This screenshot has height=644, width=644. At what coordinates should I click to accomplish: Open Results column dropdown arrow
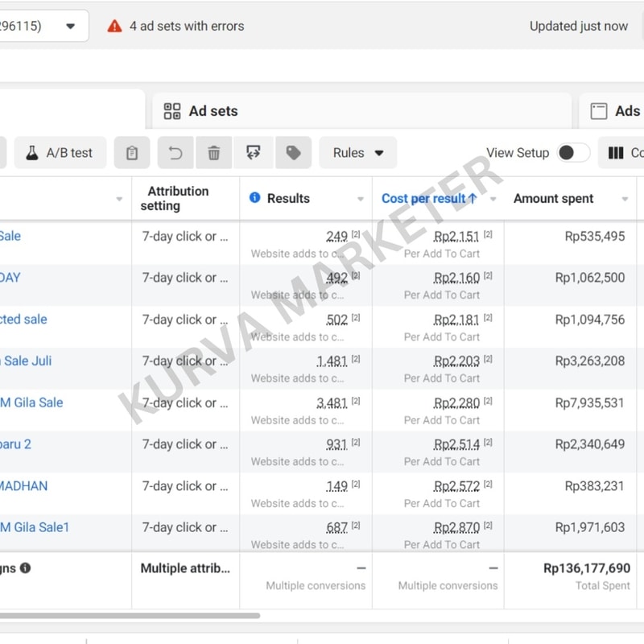(x=361, y=199)
